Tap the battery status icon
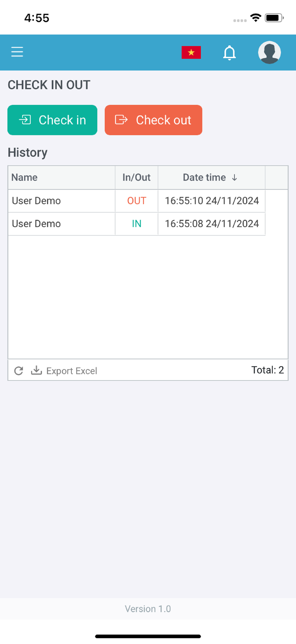 274,18
